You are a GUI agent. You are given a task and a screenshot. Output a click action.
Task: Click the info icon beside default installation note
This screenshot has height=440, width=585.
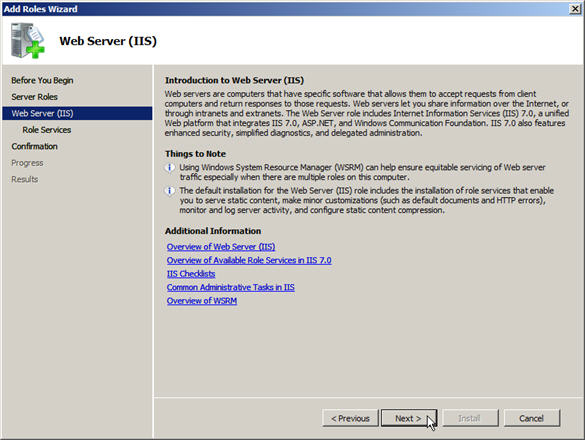[x=170, y=191]
